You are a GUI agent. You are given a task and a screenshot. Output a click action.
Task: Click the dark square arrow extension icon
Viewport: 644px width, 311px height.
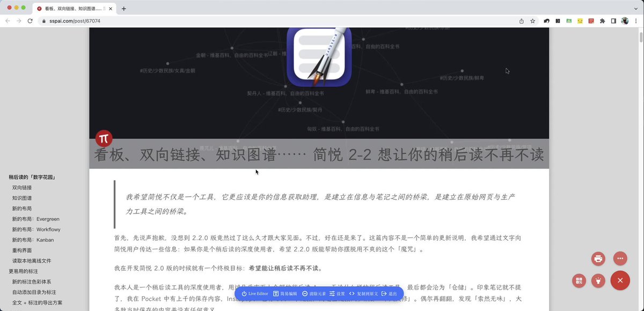(558, 21)
